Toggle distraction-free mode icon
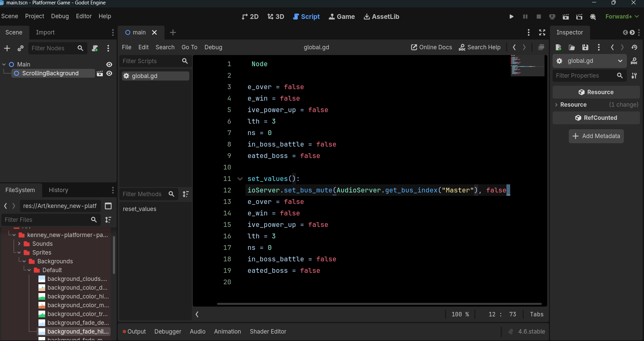644x341 pixels. pyautogui.click(x=542, y=32)
